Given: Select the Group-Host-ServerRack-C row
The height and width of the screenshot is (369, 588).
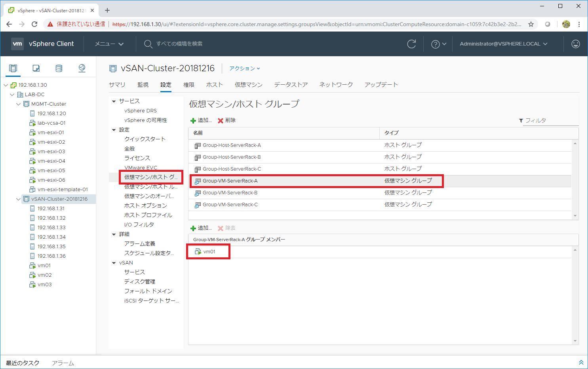Looking at the screenshot, I should point(380,169).
